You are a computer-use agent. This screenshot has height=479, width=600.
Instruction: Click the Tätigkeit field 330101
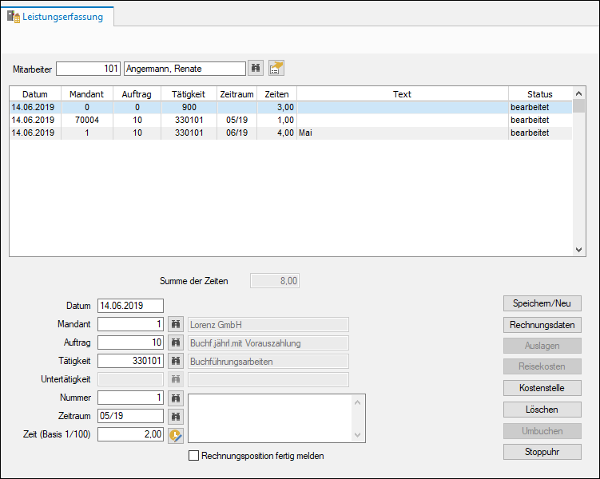click(130, 361)
